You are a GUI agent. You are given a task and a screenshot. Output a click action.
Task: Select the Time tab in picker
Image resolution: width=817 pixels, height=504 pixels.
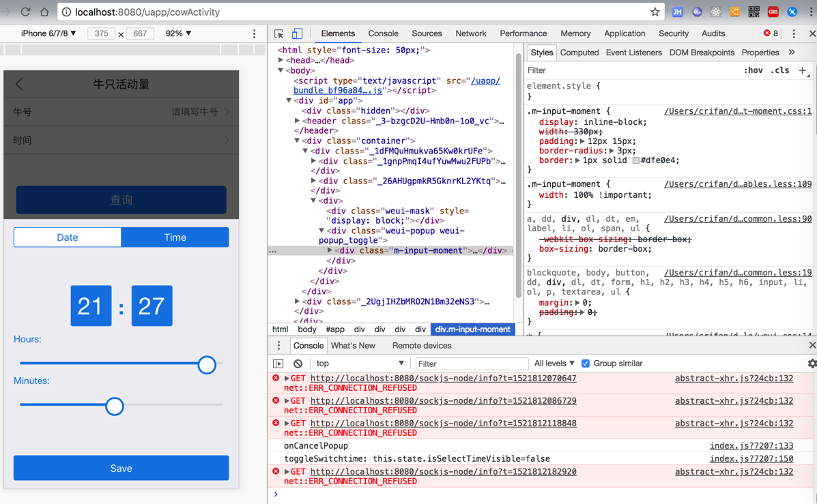pos(175,237)
